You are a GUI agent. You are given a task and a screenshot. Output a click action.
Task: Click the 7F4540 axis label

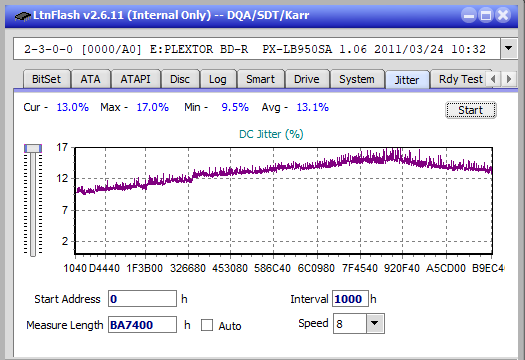360,268
